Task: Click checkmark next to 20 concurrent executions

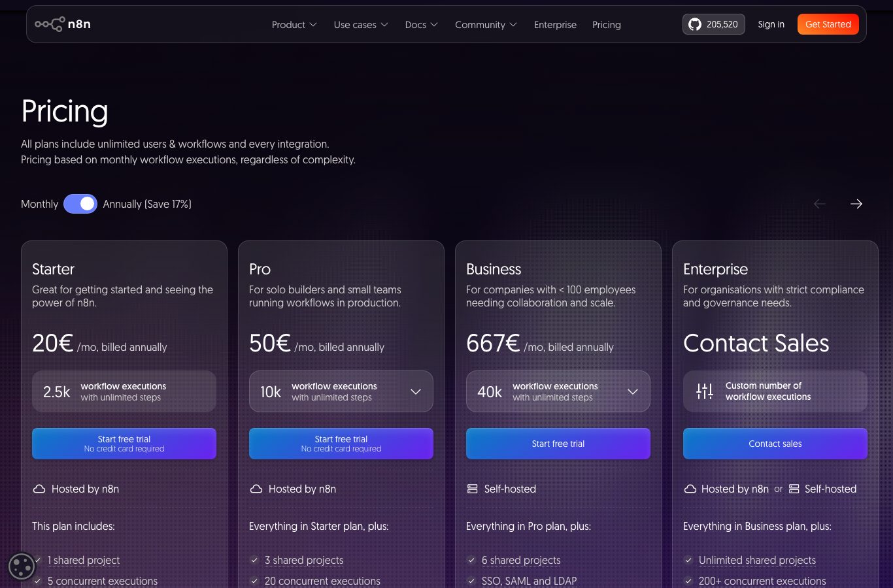Action: [x=254, y=581]
